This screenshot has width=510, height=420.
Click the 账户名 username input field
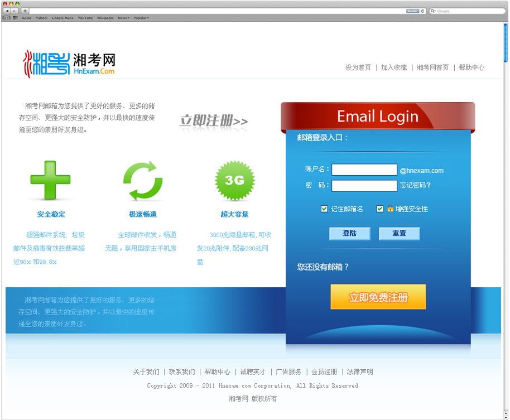tap(364, 170)
